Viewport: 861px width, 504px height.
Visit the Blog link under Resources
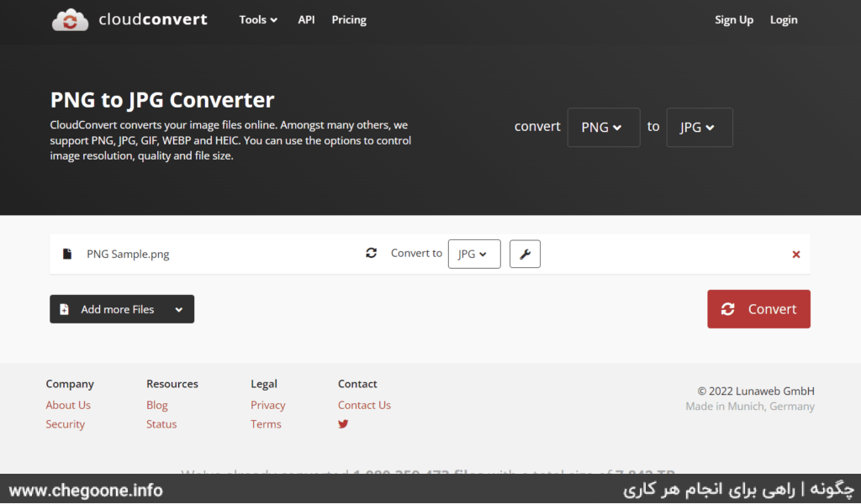point(157,405)
